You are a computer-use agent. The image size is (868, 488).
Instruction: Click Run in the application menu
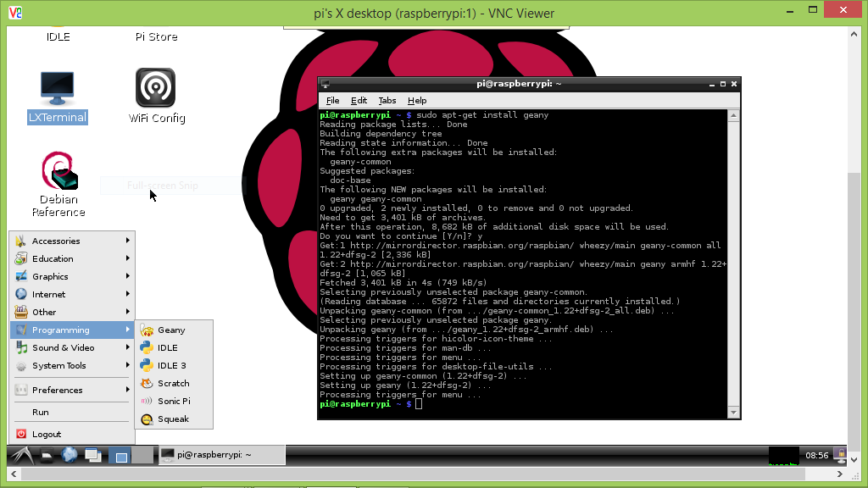(39, 412)
